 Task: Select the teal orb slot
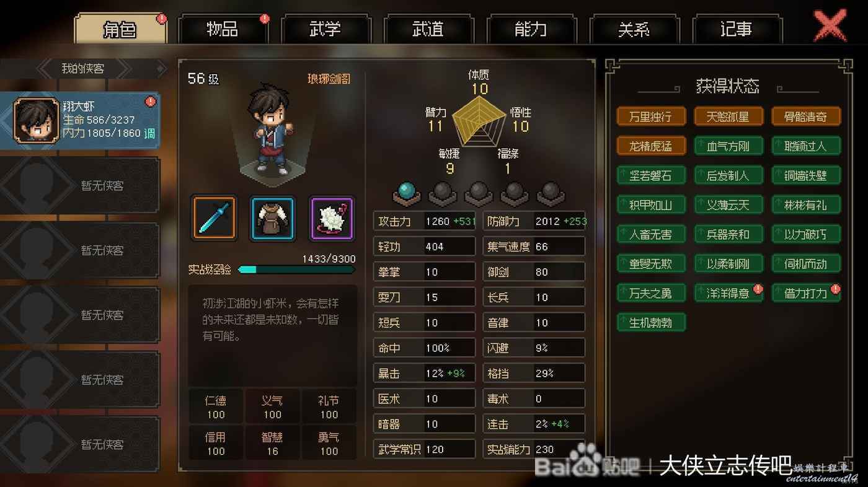[x=407, y=193]
